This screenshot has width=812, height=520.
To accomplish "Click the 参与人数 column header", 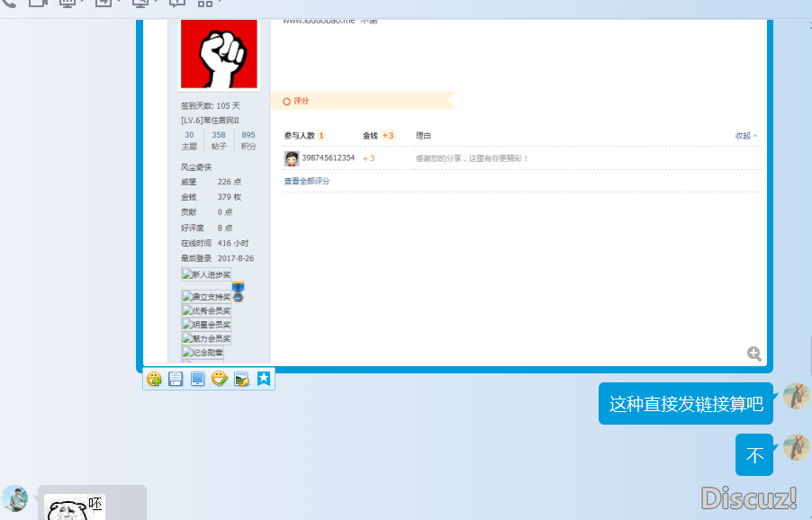I will 304,136.
